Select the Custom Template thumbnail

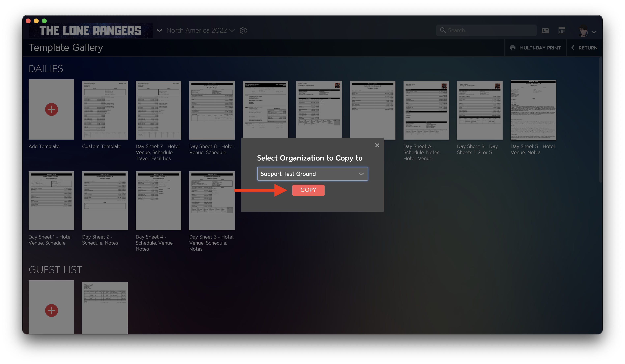[105, 110]
